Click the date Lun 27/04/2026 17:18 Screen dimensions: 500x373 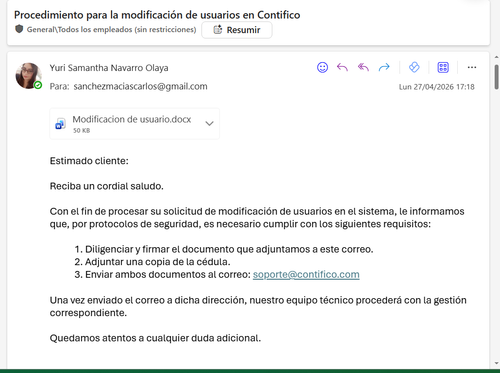[x=437, y=87]
